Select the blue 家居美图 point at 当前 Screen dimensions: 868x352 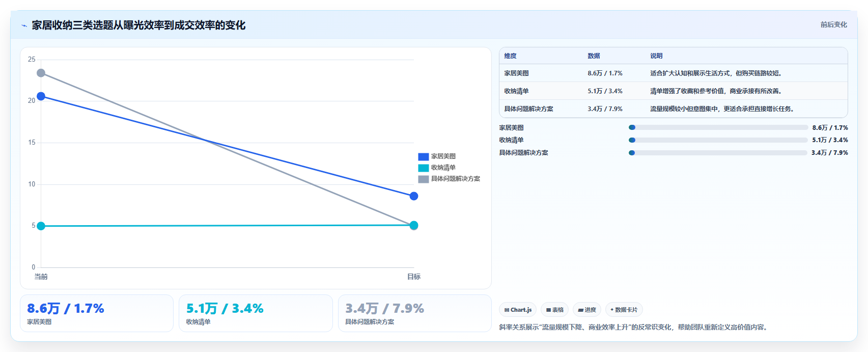[x=41, y=96]
